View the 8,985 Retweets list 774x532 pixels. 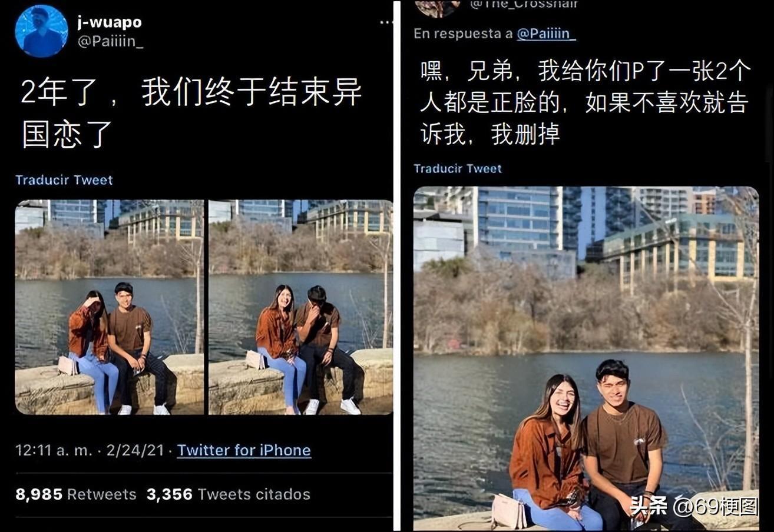pos(75,494)
